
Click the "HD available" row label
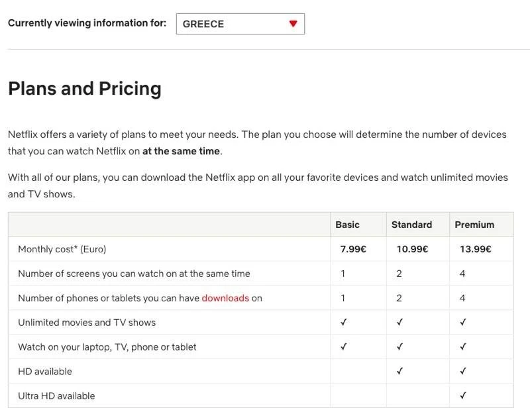pos(45,372)
